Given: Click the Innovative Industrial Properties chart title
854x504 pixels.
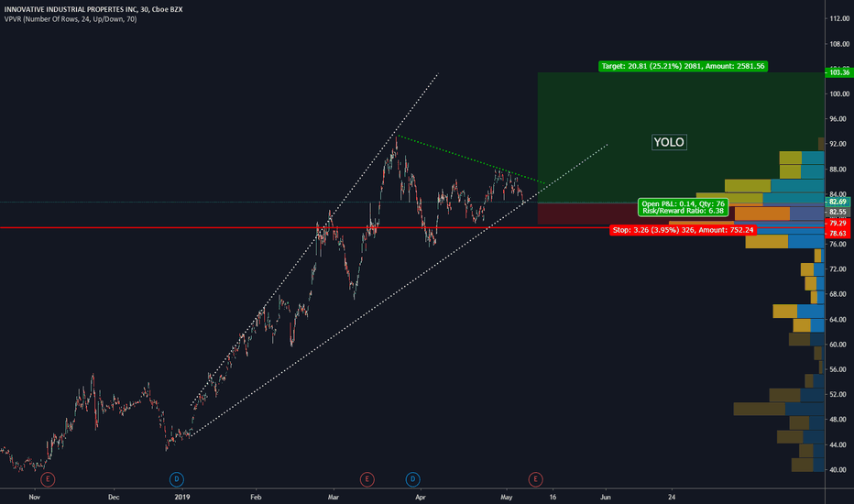Looking at the screenshot, I should [93, 9].
